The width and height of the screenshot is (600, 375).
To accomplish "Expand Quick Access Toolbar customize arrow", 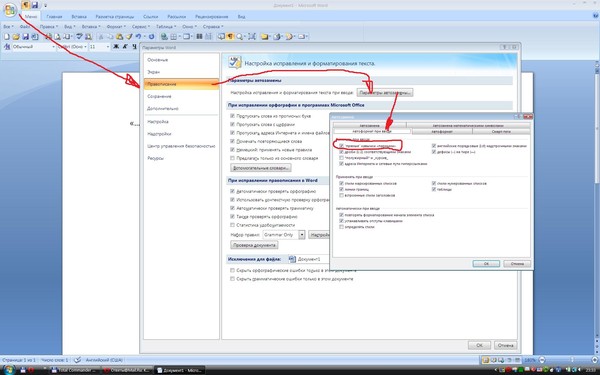I will point(46,5).
